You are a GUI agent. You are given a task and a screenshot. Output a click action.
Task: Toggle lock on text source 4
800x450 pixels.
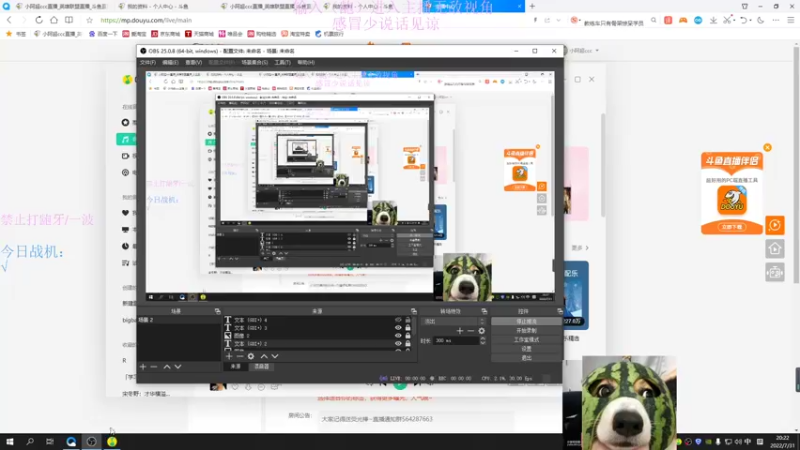coord(408,320)
